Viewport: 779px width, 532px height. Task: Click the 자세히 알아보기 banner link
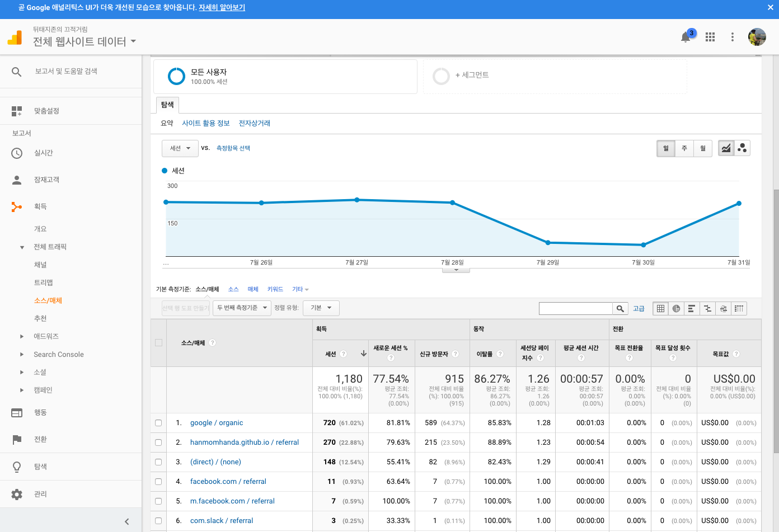point(222,8)
